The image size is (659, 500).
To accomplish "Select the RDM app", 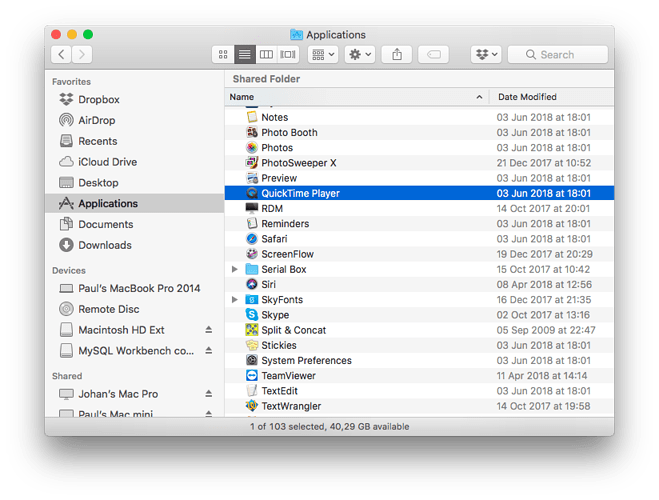I will click(x=419, y=208).
